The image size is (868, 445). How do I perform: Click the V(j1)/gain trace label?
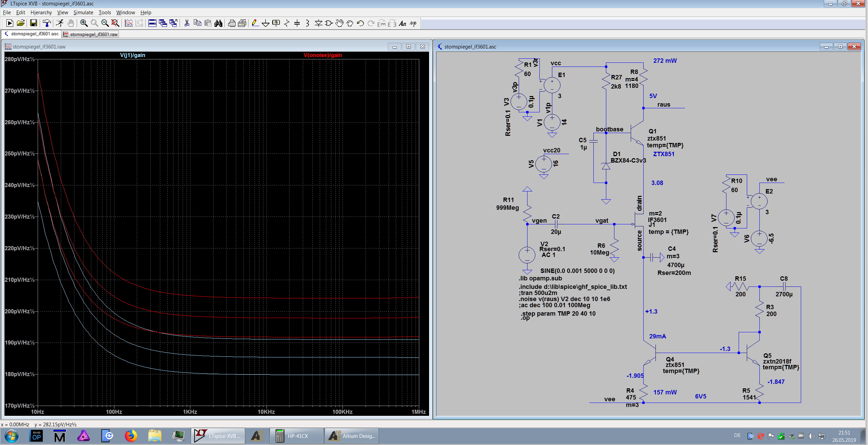coord(132,55)
